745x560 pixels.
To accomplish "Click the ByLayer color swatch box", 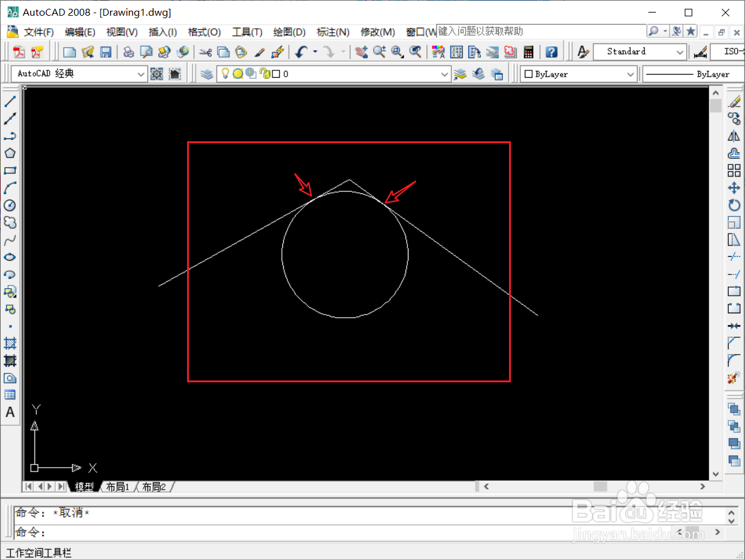I will tap(528, 74).
